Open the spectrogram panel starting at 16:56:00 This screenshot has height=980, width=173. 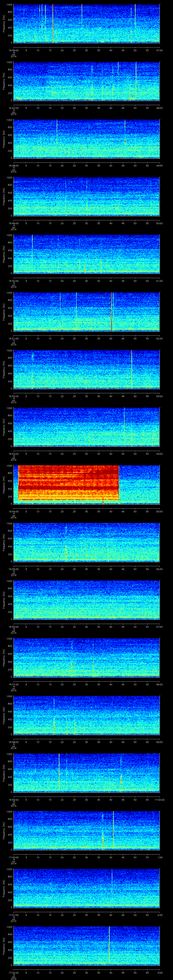point(86,600)
